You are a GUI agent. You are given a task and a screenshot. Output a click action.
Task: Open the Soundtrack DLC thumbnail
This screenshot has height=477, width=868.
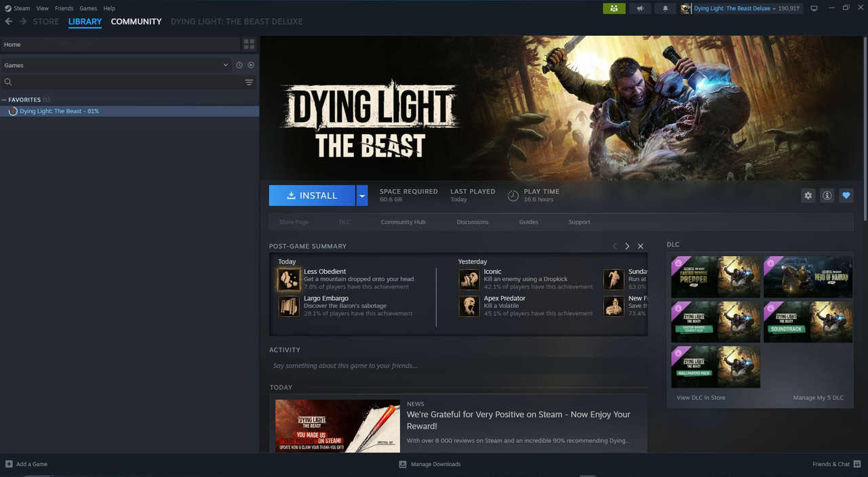tap(808, 322)
